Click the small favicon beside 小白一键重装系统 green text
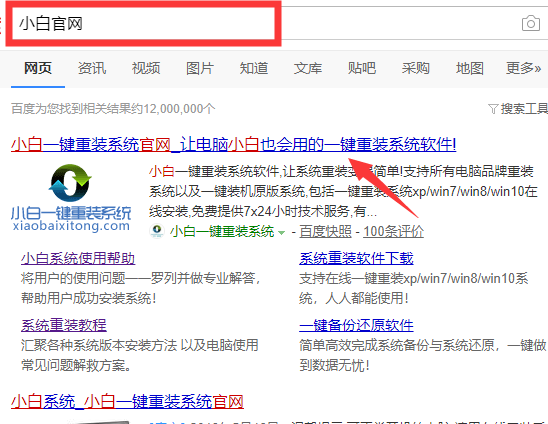548x424 pixels. (157, 231)
